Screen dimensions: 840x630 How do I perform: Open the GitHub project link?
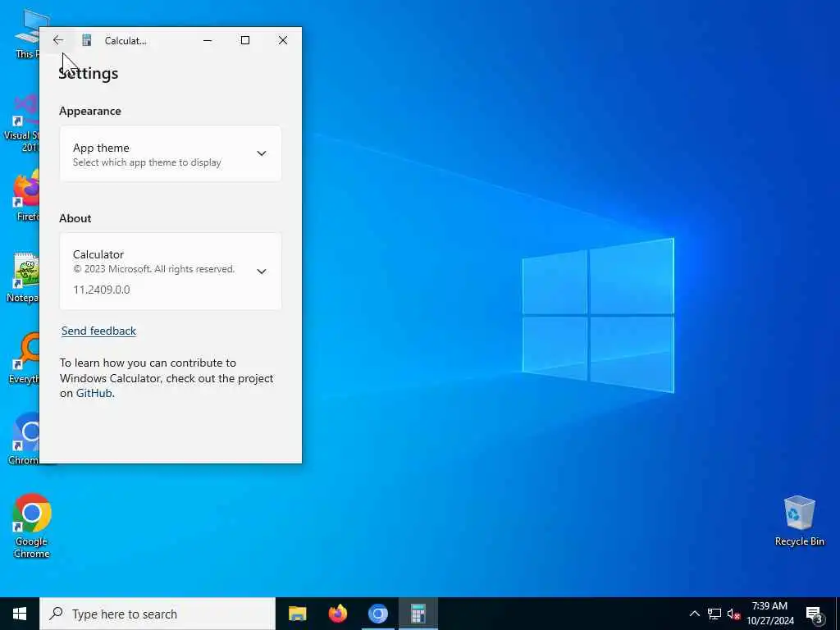(x=94, y=393)
